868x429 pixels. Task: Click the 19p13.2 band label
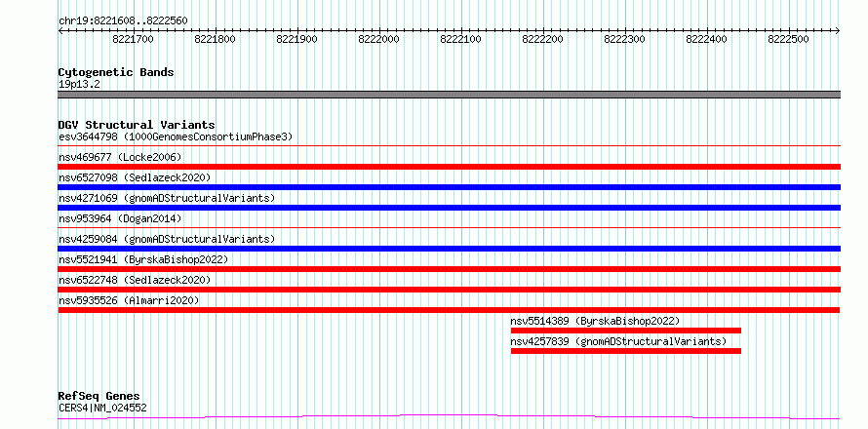[x=79, y=85]
